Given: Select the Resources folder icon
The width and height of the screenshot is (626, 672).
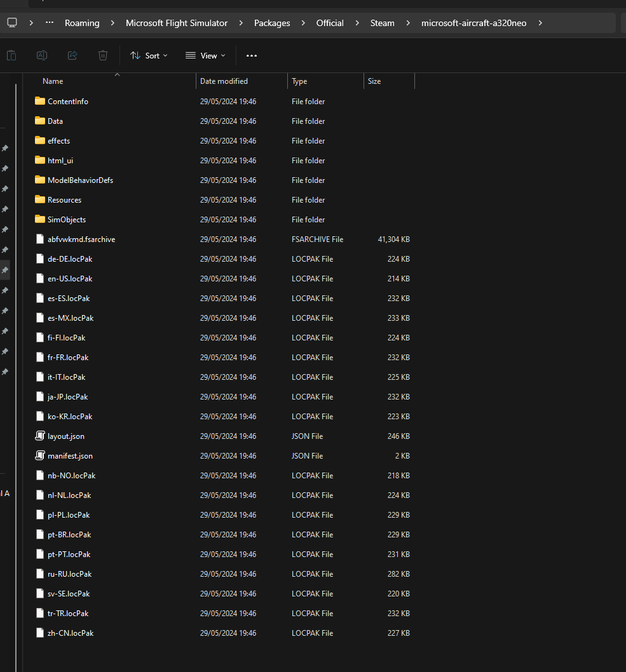Looking at the screenshot, I should pos(40,199).
